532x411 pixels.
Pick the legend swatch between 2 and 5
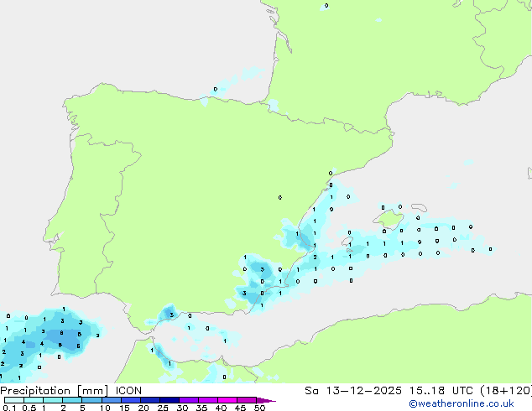(x=72, y=400)
